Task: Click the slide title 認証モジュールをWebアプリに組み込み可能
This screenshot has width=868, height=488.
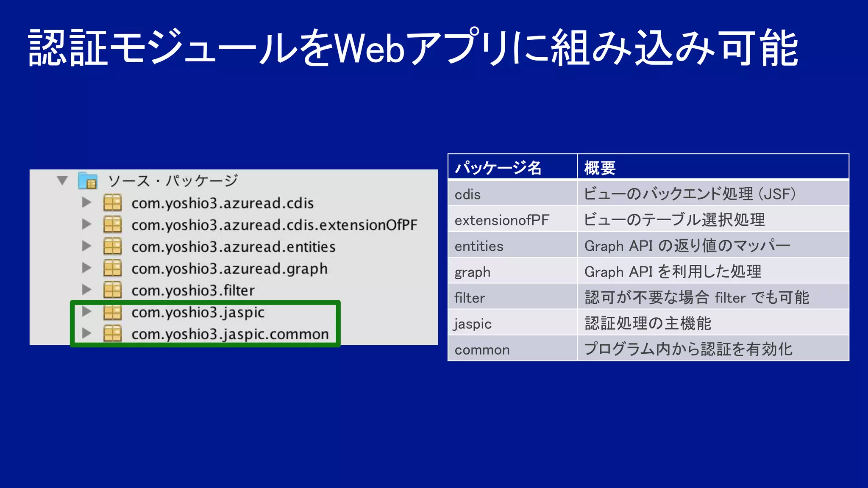Action: pos(413,47)
